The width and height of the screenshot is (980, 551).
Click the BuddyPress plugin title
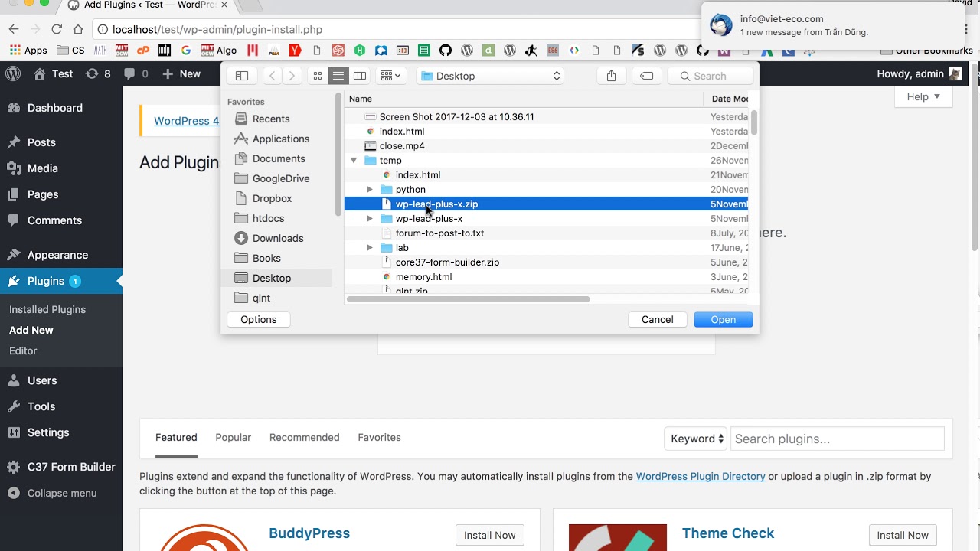(309, 533)
